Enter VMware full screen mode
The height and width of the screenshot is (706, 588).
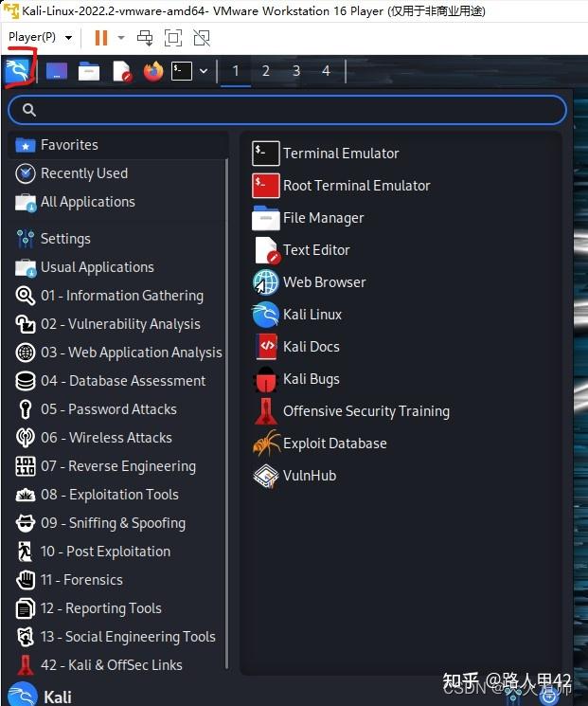[x=173, y=37]
